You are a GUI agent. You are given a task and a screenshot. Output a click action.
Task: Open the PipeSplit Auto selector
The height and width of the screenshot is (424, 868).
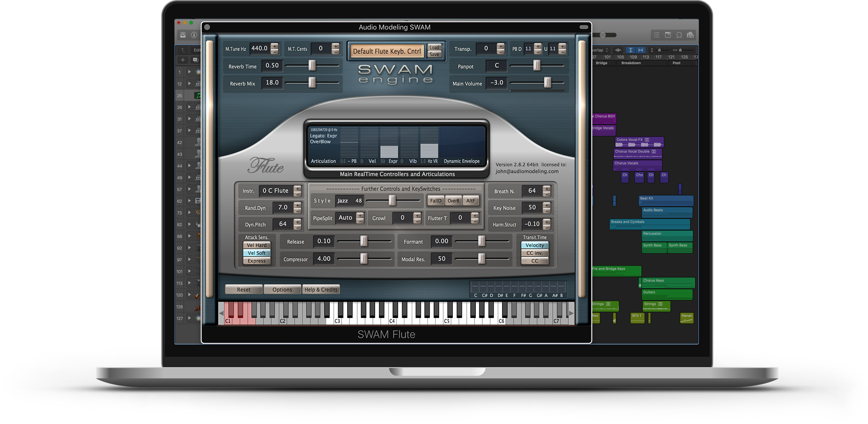tap(347, 218)
